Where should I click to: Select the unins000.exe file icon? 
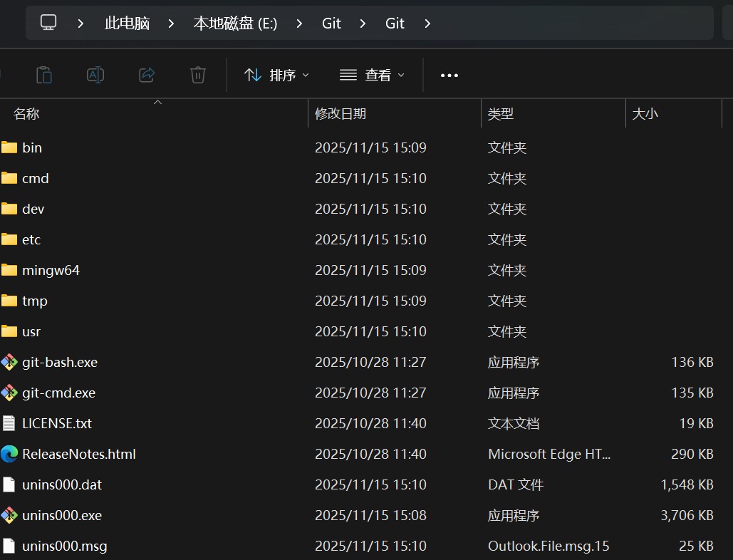[x=9, y=515]
